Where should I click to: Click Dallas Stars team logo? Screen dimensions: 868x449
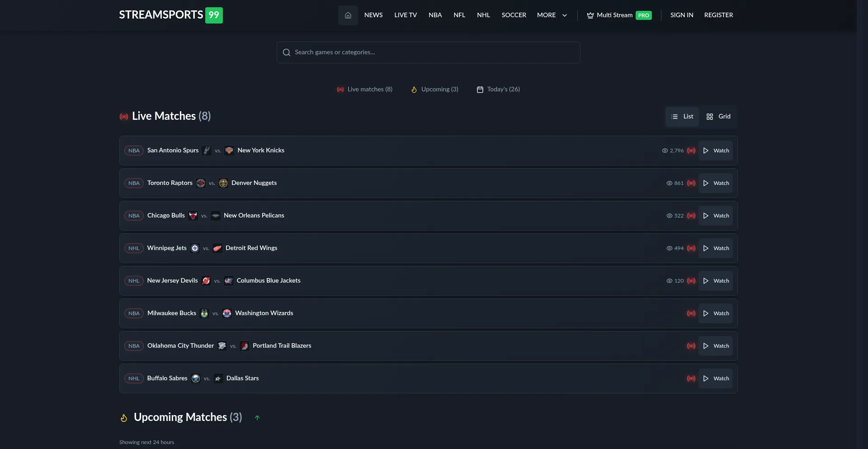click(218, 378)
